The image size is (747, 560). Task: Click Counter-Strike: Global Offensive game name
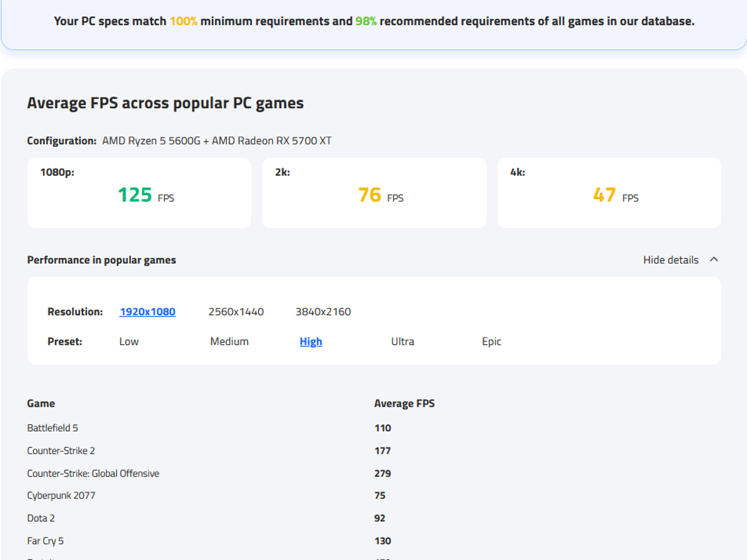tap(93, 474)
